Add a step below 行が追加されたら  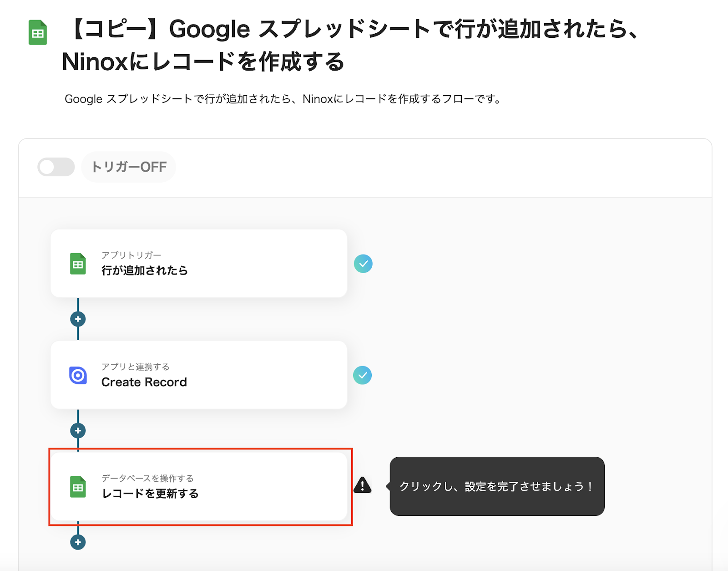click(78, 319)
